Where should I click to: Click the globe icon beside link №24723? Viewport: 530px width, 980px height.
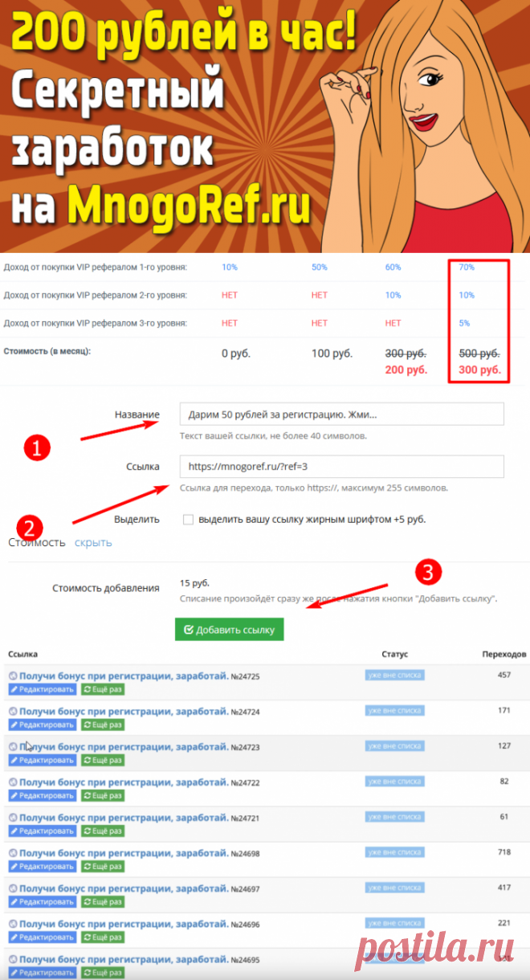tap(13, 747)
